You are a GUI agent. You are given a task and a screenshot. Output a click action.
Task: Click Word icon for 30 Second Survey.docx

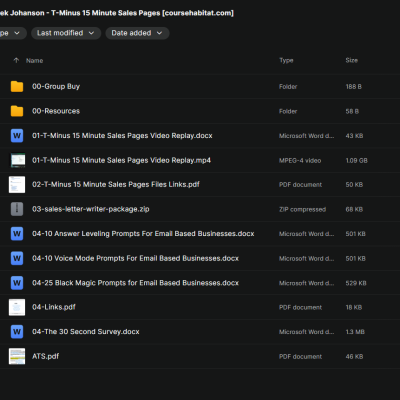click(x=17, y=332)
